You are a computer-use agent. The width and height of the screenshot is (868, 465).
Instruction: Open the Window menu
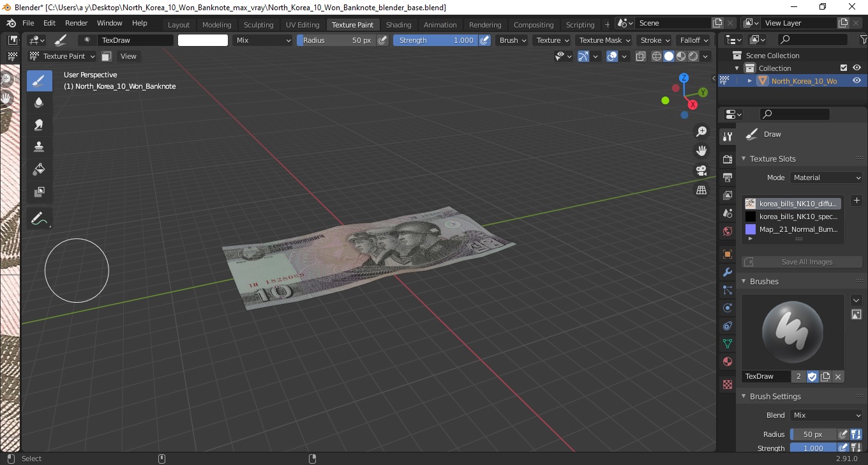[110, 23]
